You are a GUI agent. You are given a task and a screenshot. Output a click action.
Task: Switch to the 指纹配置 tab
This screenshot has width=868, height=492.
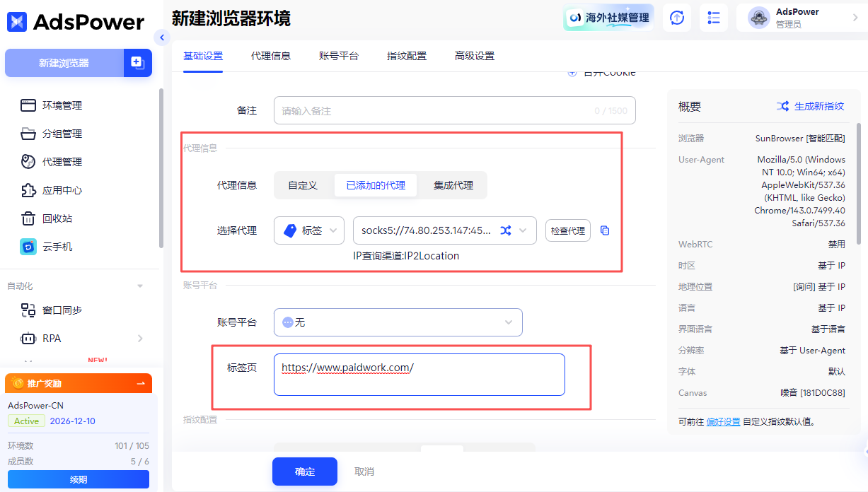pos(407,54)
